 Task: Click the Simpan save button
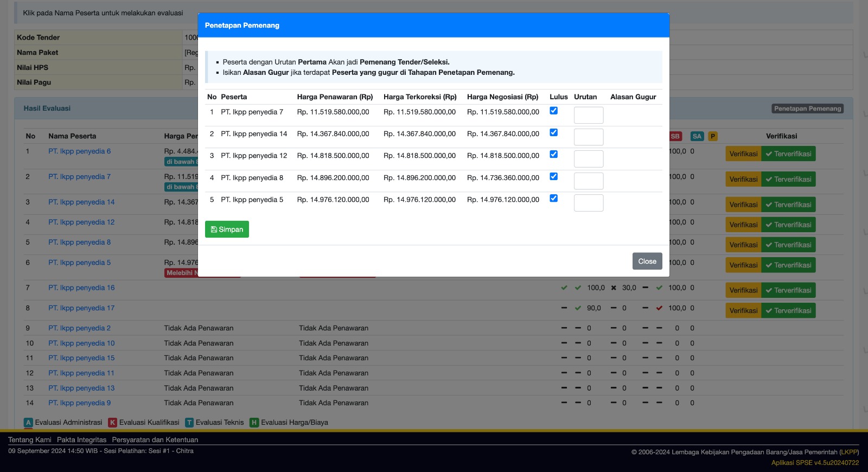point(227,229)
